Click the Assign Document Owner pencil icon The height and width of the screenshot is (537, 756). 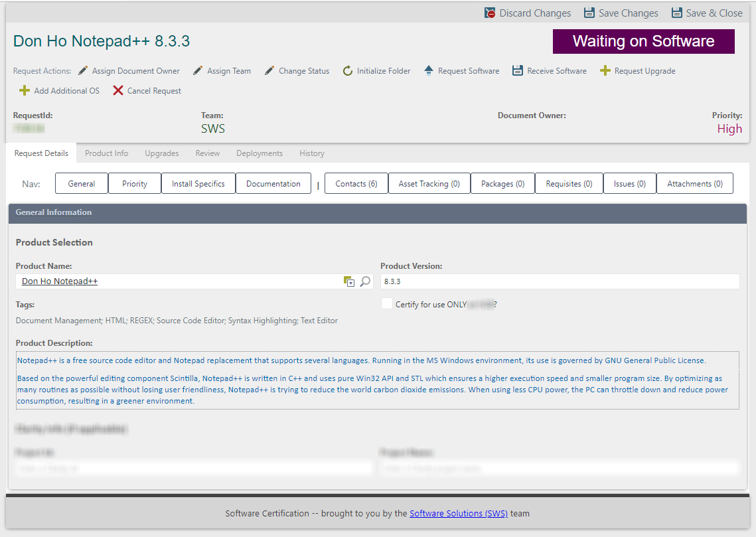[x=83, y=71]
